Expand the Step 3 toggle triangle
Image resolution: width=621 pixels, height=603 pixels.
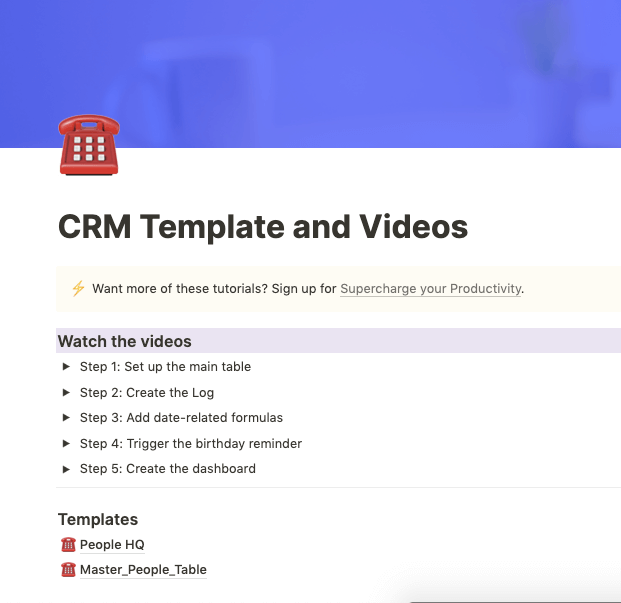click(x=66, y=417)
